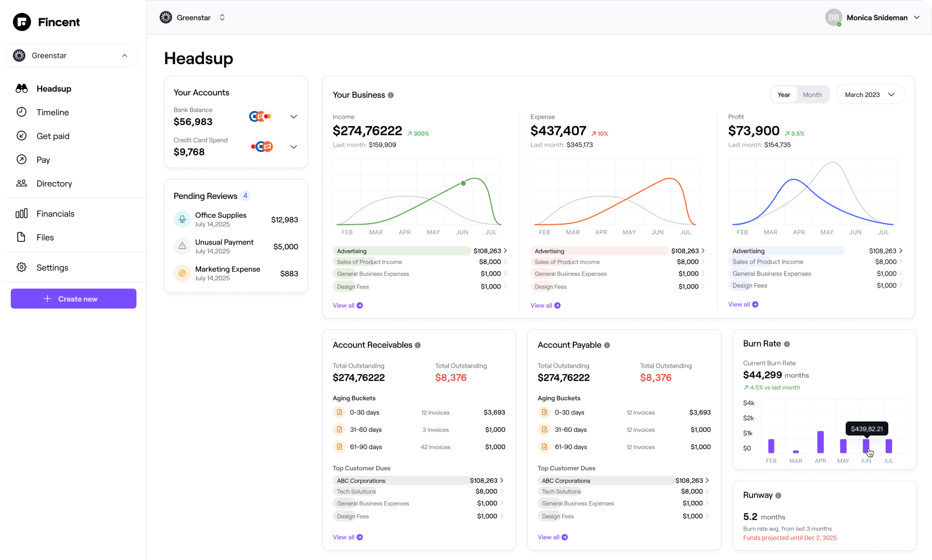Viewport: 932px width, 560px height.
Task: Click View all under Profit
Action: click(x=743, y=305)
